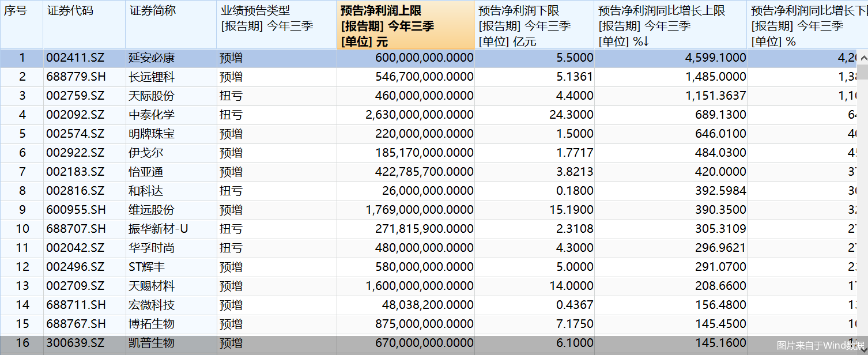Select the 业绩预告类型 column header
This screenshot has height=355, width=868.
[277, 25]
